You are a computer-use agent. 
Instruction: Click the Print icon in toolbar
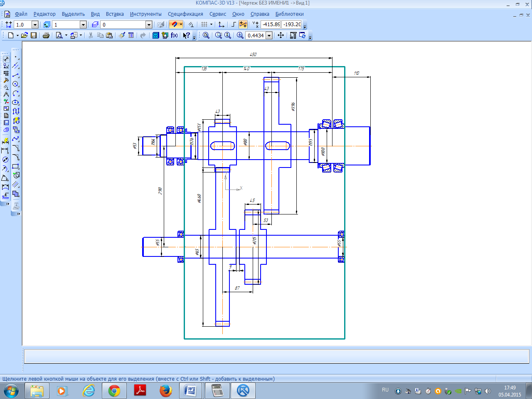click(x=46, y=35)
